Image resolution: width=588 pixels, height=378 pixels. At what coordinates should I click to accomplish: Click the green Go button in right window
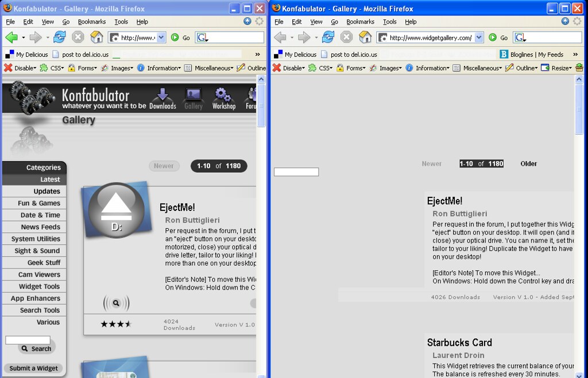click(498, 37)
